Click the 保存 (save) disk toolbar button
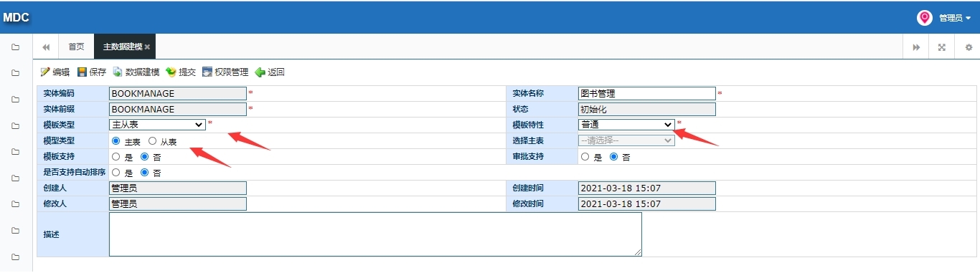 point(92,72)
